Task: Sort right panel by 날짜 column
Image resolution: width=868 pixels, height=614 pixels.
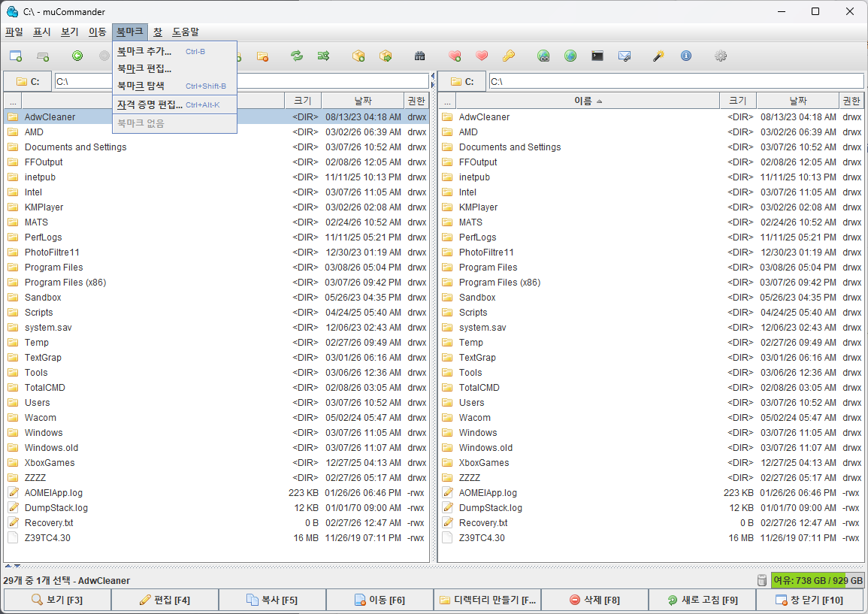Action: pyautogui.click(x=797, y=101)
